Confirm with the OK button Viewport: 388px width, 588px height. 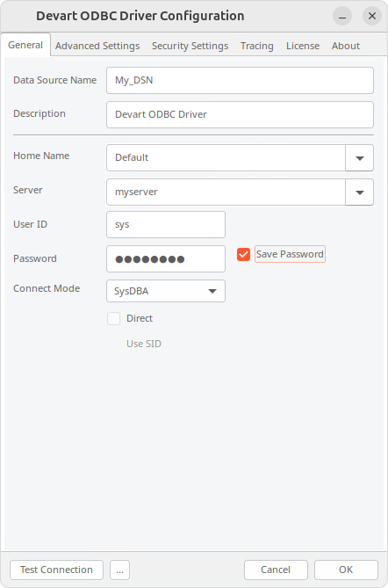[346, 570]
